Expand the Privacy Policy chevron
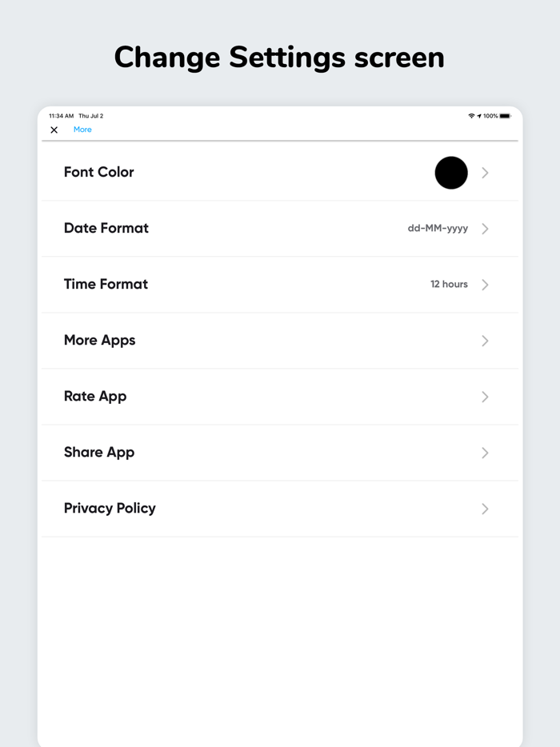Viewport: 560px width, 747px height. coord(485,509)
